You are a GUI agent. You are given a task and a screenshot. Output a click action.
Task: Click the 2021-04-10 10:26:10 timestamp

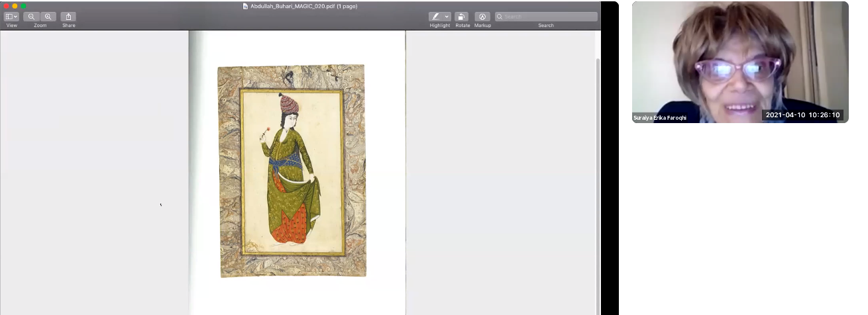(x=802, y=115)
